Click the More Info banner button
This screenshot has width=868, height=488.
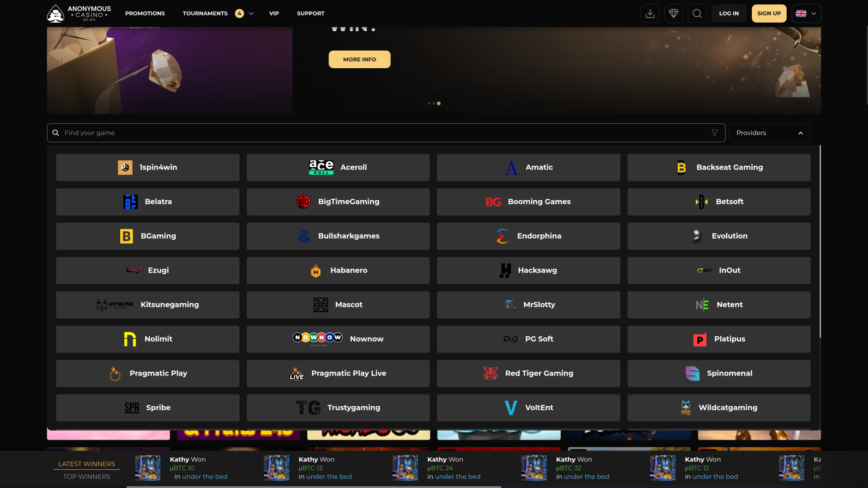click(x=359, y=59)
